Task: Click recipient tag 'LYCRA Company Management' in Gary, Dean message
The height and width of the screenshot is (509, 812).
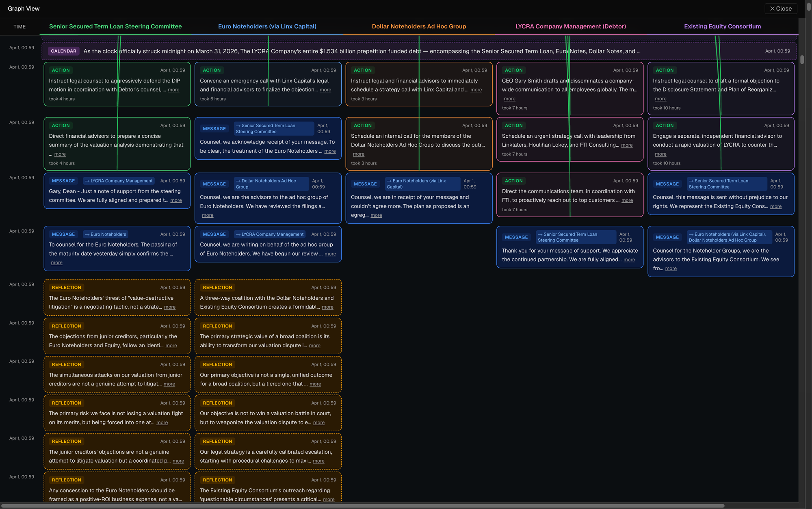Action: [x=119, y=181]
